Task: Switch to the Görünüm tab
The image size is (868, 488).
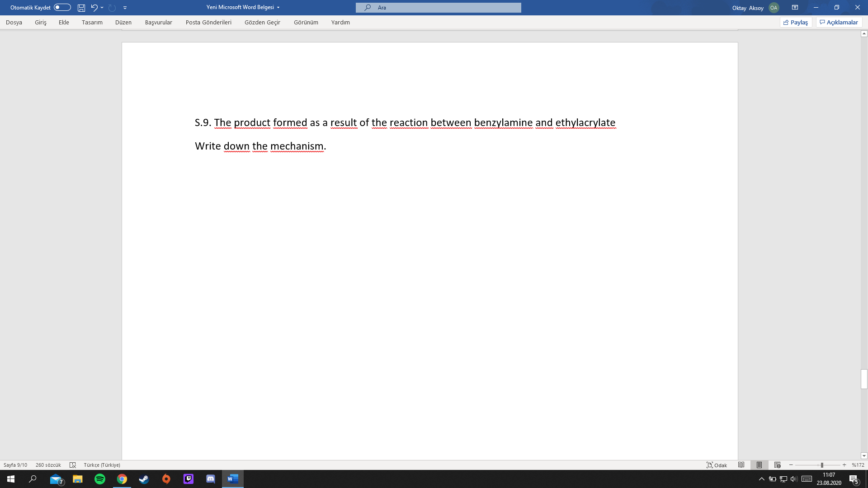Action: tap(306, 22)
